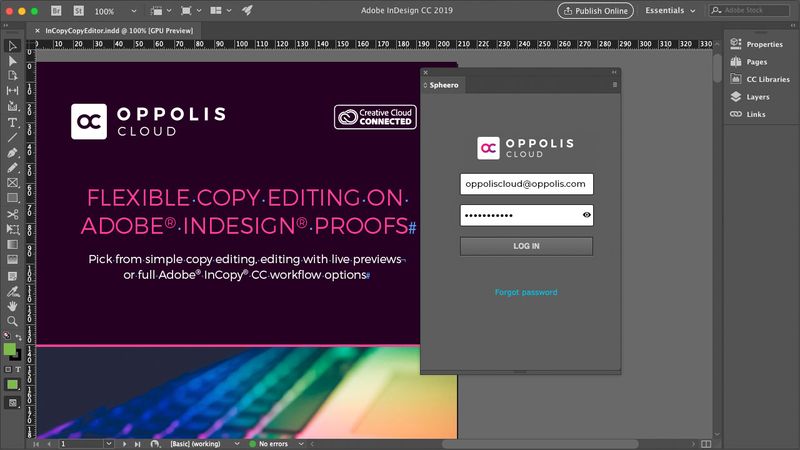Select the Eyedropper tool
Screen dimensions: 800x450
tap(12, 291)
